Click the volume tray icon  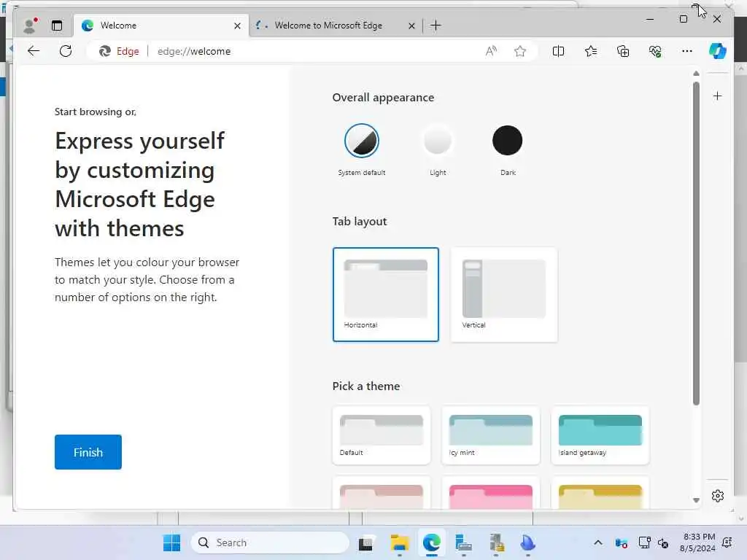[x=662, y=542]
